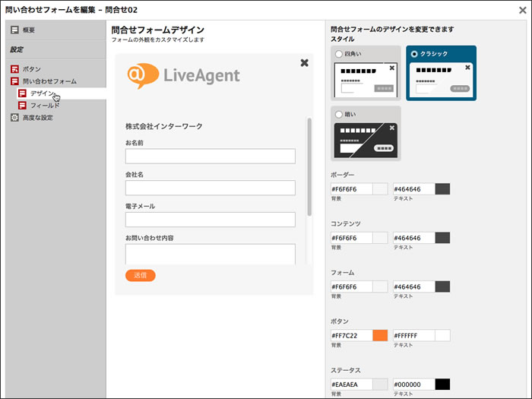Click the 送信 submit button
The image size is (532, 399).
point(141,275)
